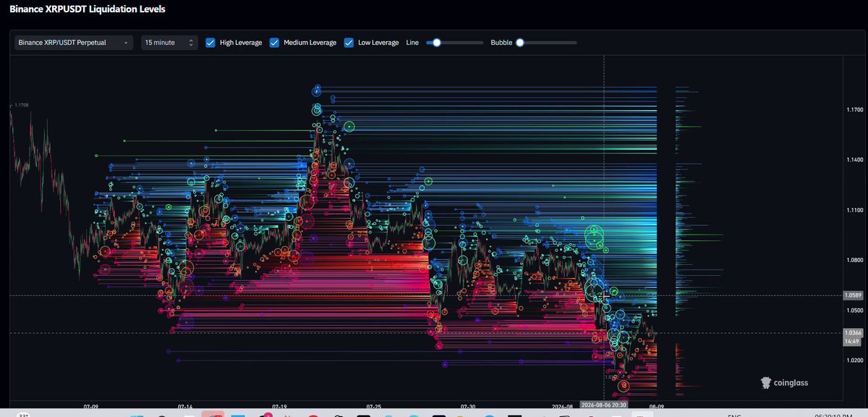This screenshot has width=868, height=417.
Task: Click the 07-19 date axis label
Action: tap(279, 407)
